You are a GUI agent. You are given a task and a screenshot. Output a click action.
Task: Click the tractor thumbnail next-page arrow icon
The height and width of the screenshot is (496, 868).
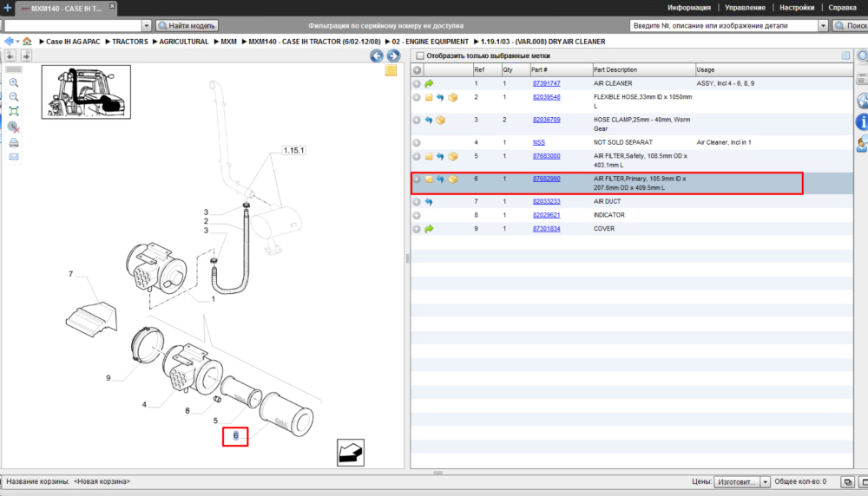(351, 453)
